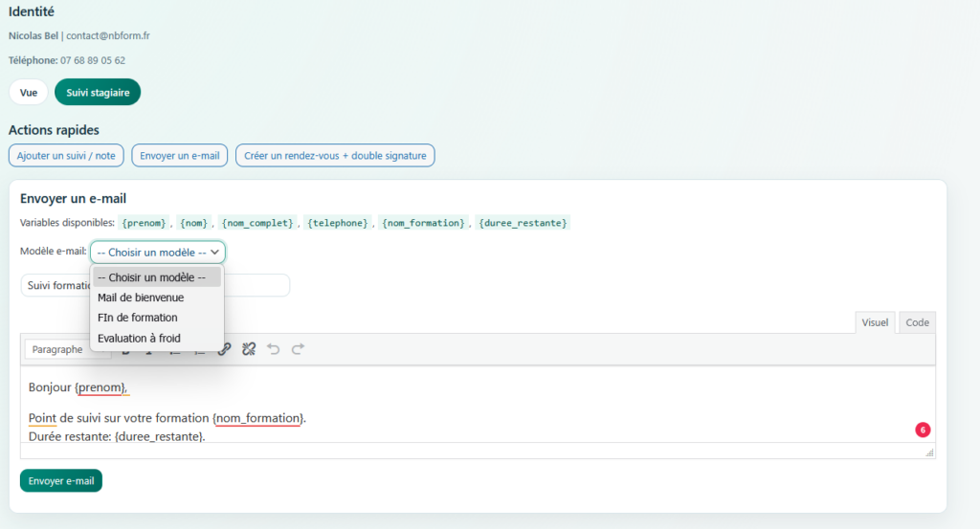Click the red spell-check badge showing 6
Image resolution: width=980 pixels, height=529 pixels.
[x=923, y=430]
